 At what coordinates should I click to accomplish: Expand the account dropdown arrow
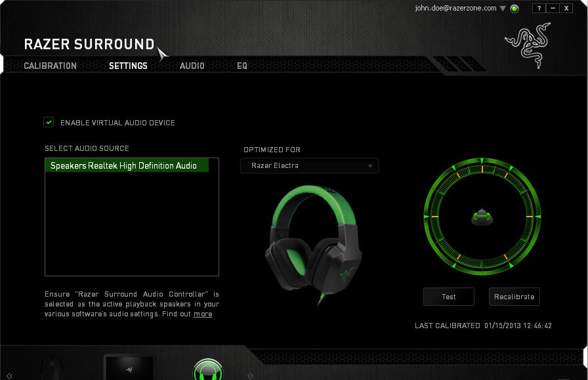click(503, 9)
